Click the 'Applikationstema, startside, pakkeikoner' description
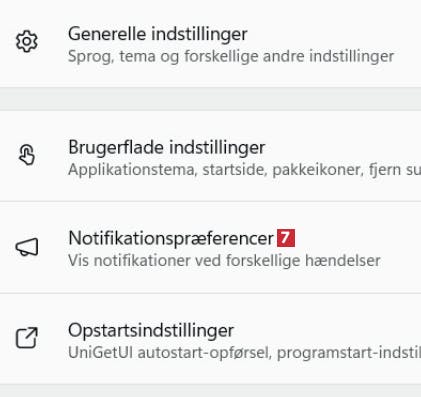Screen dimensions: 421x397 (x=215, y=170)
